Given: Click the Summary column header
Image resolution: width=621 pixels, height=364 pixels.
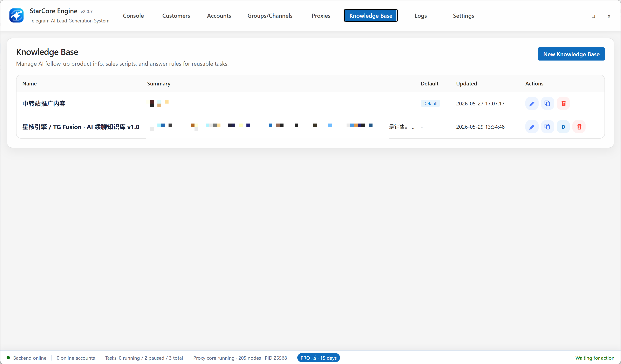Looking at the screenshot, I should pyautogui.click(x=159, y=84).
